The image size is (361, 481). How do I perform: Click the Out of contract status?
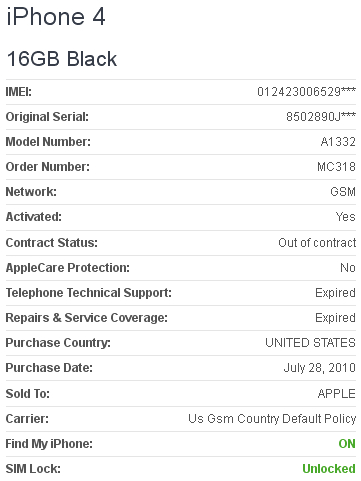[x=317, y=243]
